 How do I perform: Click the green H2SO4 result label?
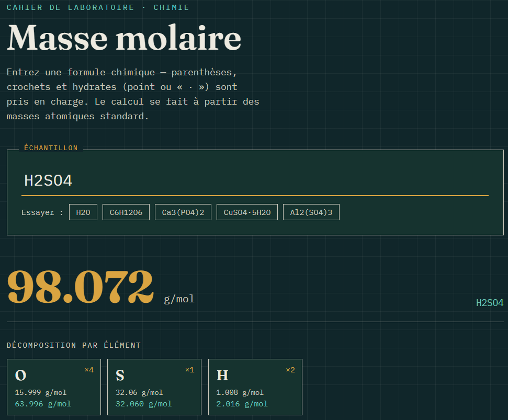[490, 303]
